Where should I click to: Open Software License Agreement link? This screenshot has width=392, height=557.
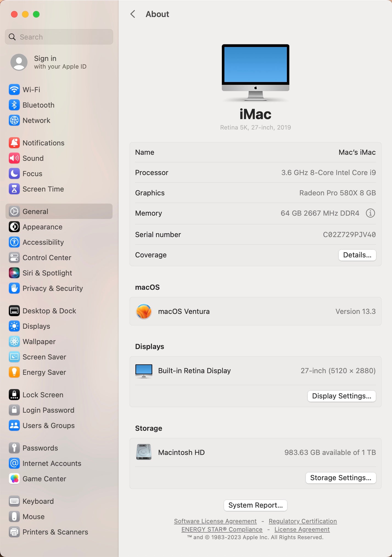pyautogui.click(x=215, y=521)
